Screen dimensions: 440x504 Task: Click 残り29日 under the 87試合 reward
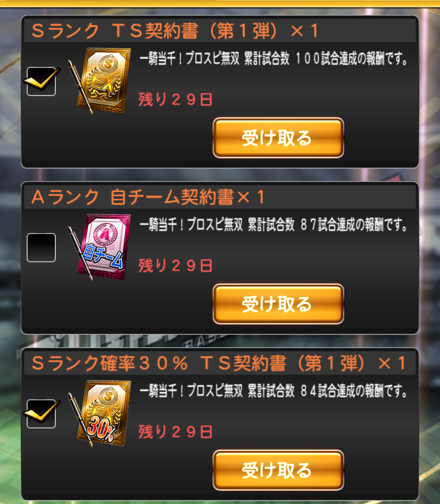(x=176, y=266)
